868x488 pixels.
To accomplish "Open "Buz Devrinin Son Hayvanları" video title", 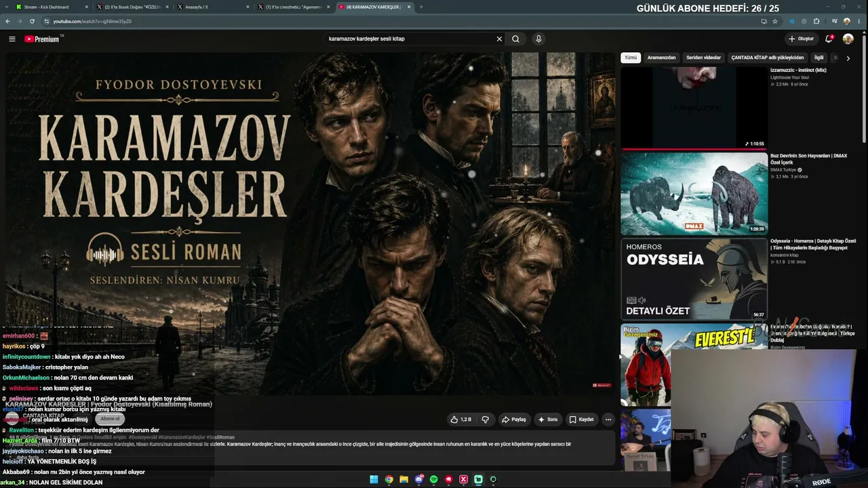I will (809, 159).
